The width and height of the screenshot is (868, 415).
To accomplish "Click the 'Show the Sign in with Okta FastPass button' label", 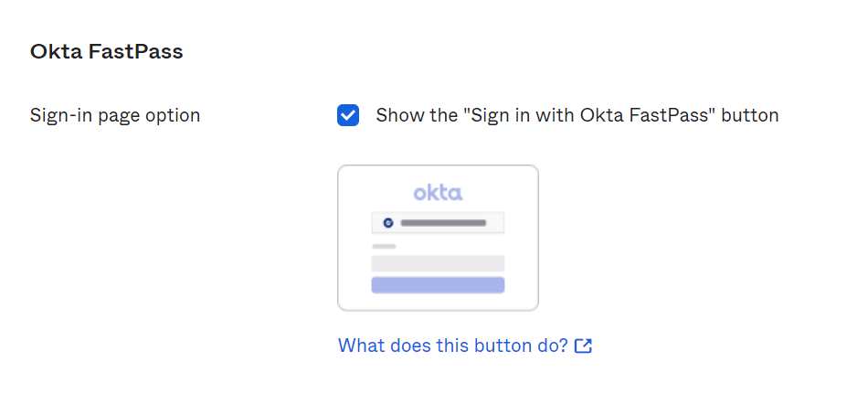I will pyautogui.click(x=577, y=116).
